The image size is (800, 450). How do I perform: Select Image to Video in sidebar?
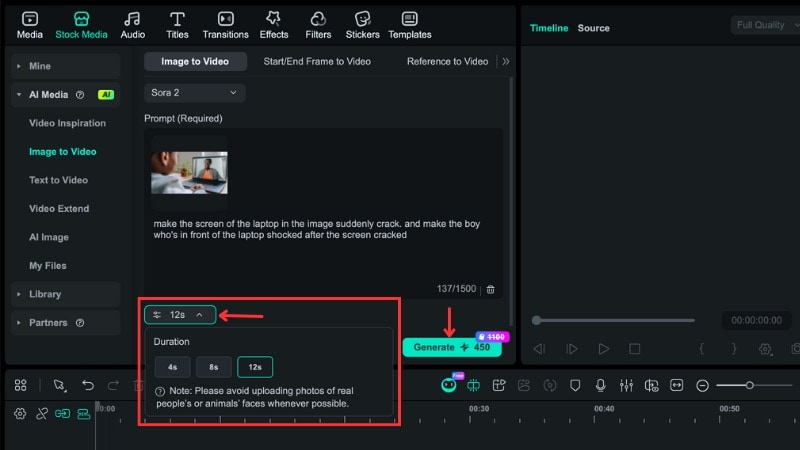[63, 152]
